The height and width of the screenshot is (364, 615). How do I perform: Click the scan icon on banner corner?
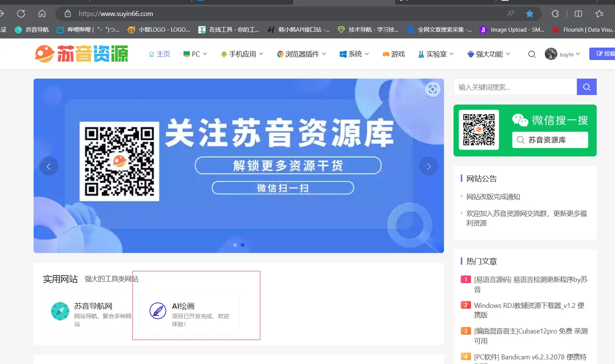[x=433, y=89]
